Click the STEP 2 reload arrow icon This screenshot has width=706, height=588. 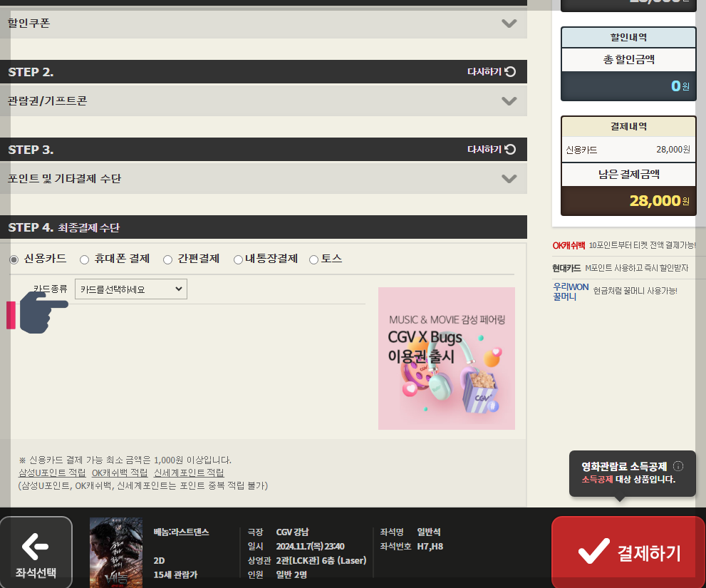coord(510,72)
